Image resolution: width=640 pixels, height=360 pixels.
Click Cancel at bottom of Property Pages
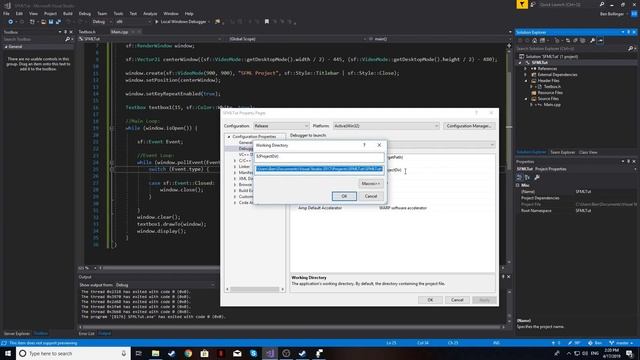click(457, 300)
